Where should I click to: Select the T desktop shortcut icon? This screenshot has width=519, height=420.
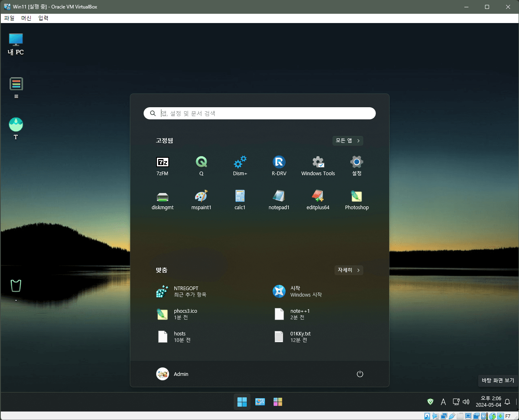(16, 129)
